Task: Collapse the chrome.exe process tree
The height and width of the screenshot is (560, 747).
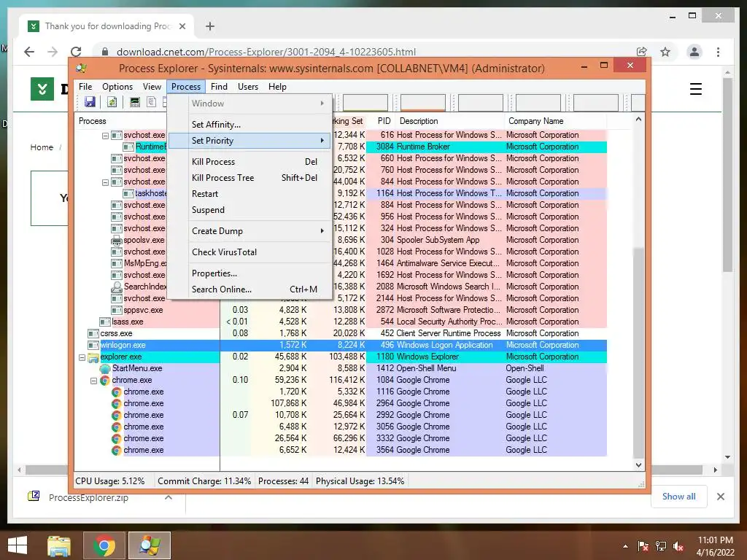Action: click(x=94, y=381)
